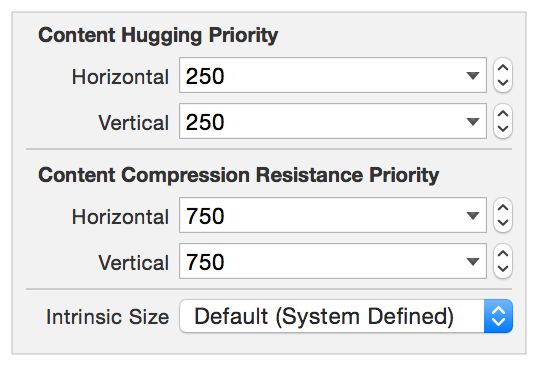Expand Horizontal Compression Resistance Priority dropdown arrow
This screenshot has height=366, width=538.
pyautogui.click(x=473, y=215)
